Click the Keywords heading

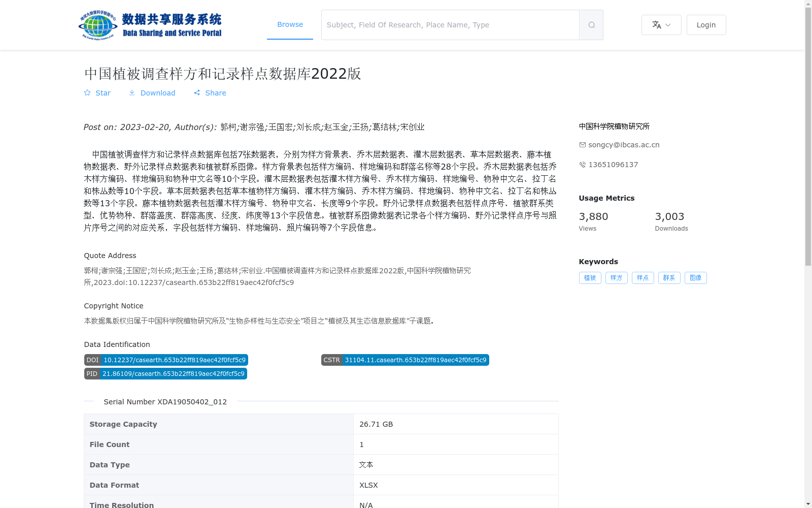[598, 262]
